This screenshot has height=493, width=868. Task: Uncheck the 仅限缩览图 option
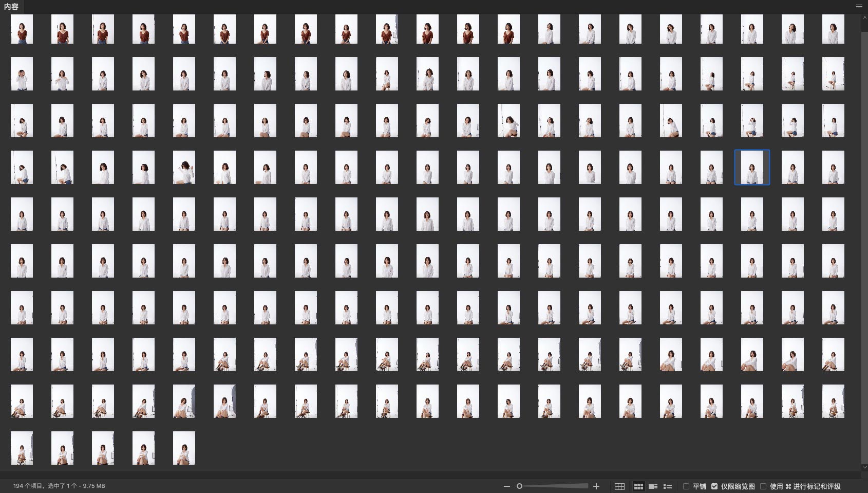click(x=714, y=486)
